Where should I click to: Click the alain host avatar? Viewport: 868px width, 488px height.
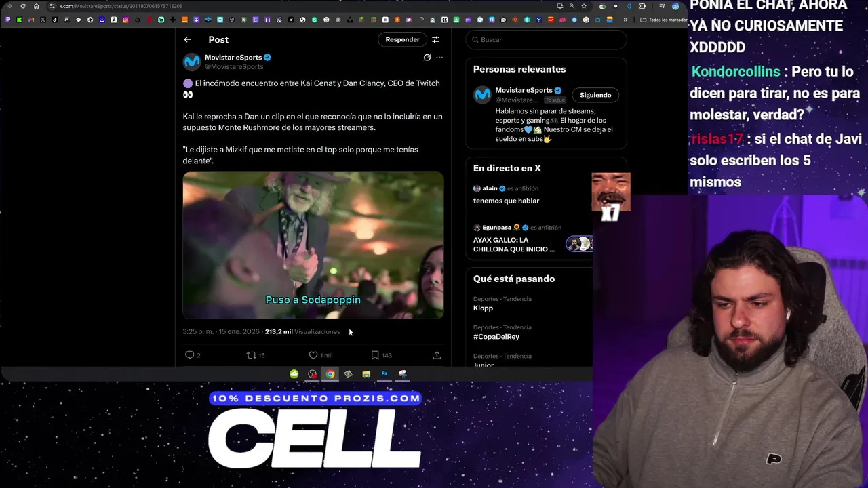(477, 188)
